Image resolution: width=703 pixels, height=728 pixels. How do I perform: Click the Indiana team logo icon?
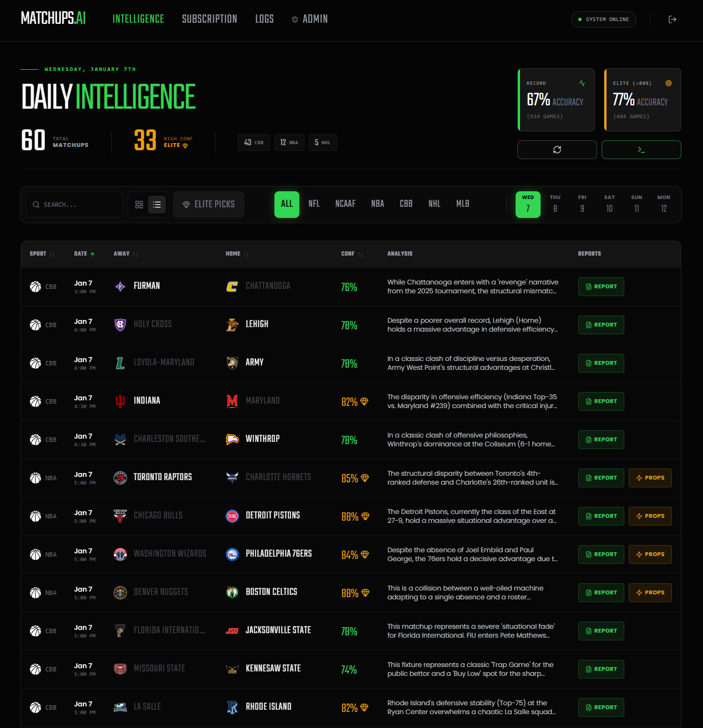(120, 401)
